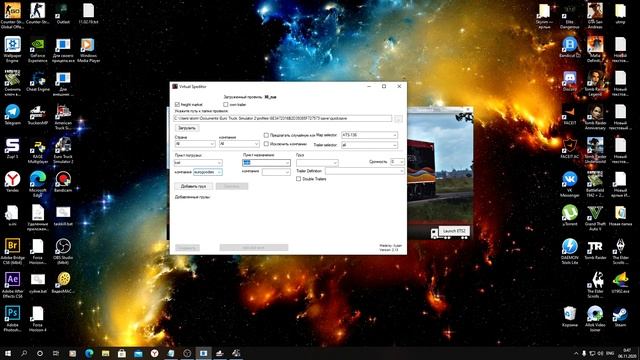This screenshot has width=640, height=360.
Task: Open American Truck Simulator desktop shortcut
Action: pos(63,117)
